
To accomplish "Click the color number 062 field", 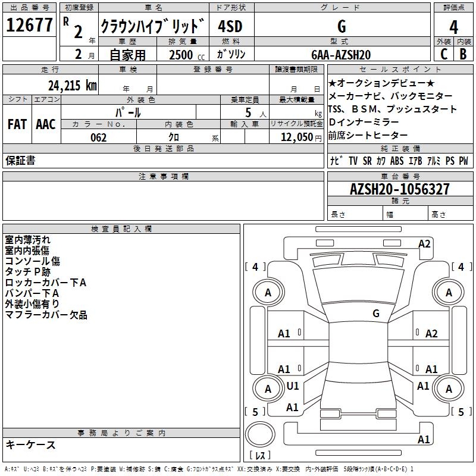I will pos(99,137).
